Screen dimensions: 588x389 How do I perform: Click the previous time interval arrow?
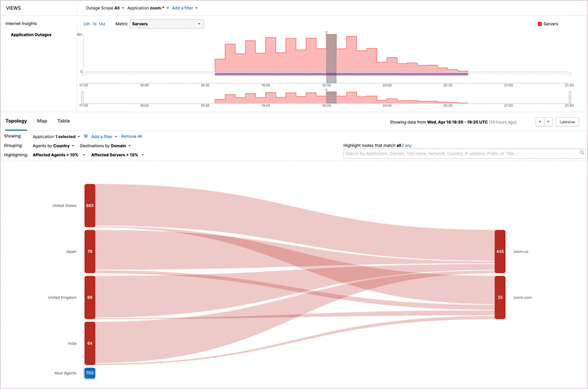tap(540, 122)
